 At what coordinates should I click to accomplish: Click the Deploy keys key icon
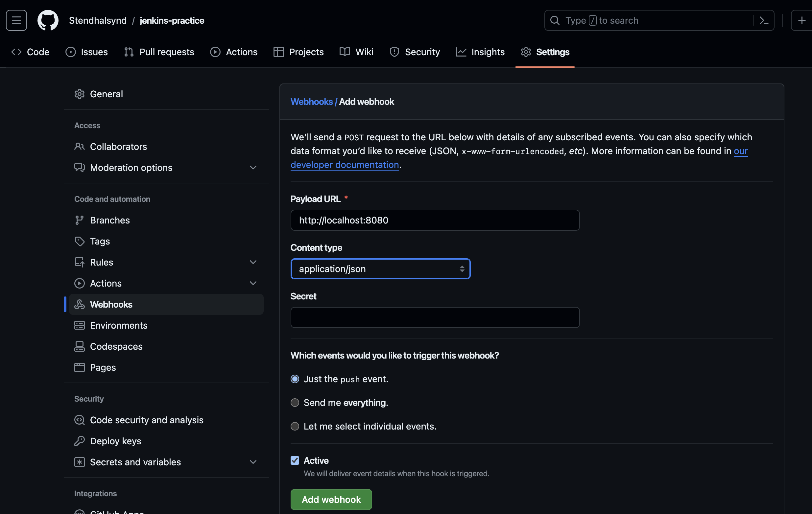coord(79,441)
